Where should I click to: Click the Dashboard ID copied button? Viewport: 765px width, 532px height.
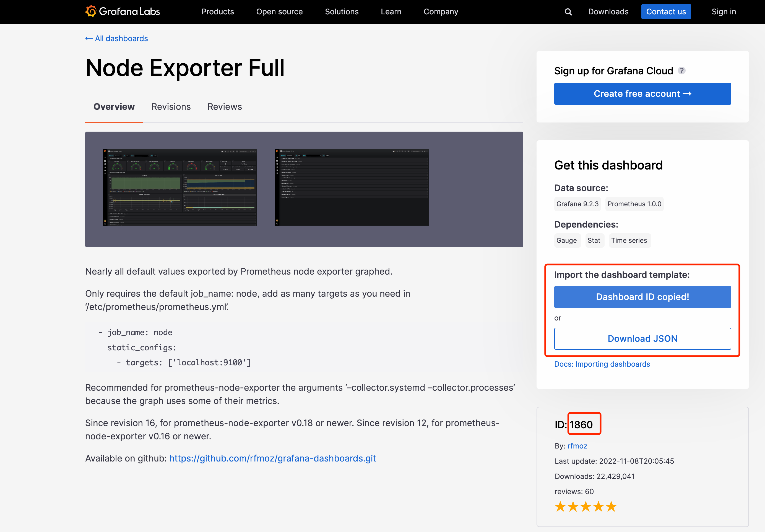(x=642, y=297)
